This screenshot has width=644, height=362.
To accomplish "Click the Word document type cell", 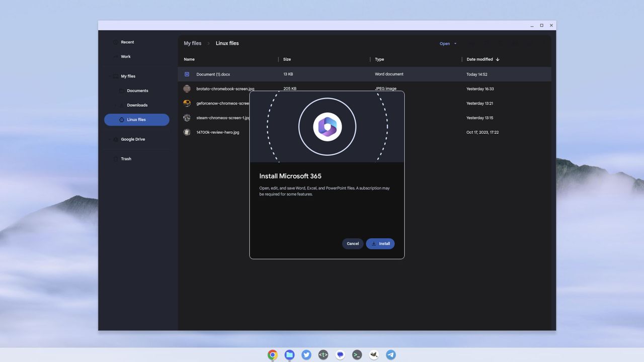I will [389, 74].
